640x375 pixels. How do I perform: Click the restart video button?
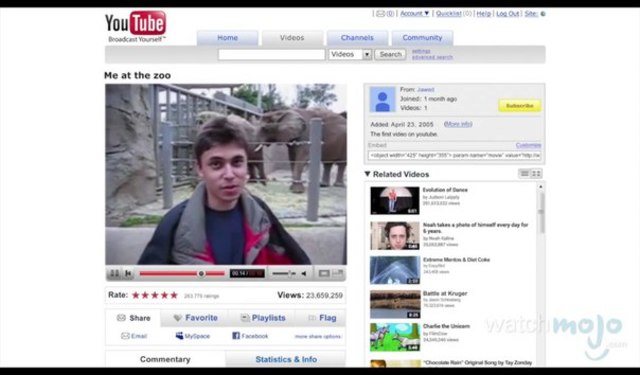tap(128, 273)
